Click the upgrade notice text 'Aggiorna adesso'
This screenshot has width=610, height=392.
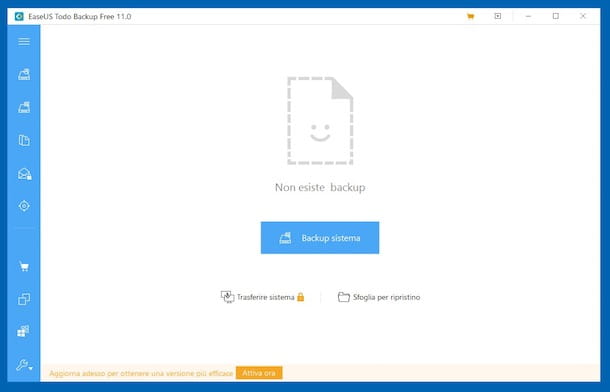[x=141, y=373]
